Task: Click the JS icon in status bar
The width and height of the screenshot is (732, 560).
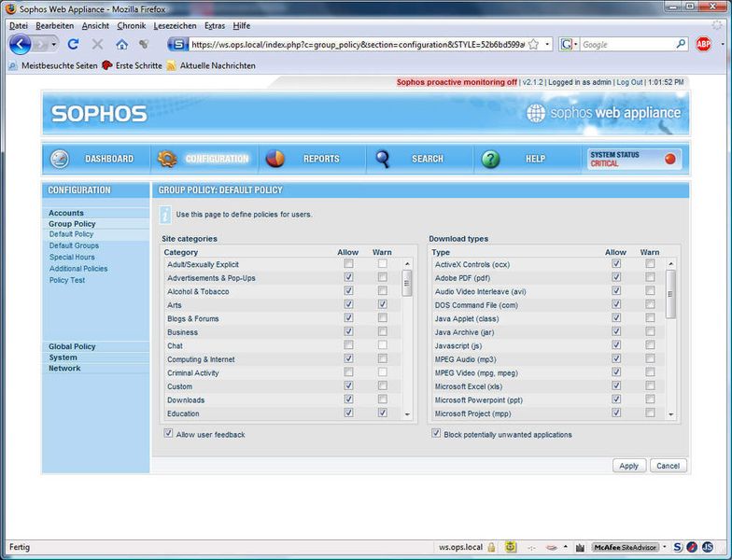Action: pyautogui.click(x=708, y=547)
